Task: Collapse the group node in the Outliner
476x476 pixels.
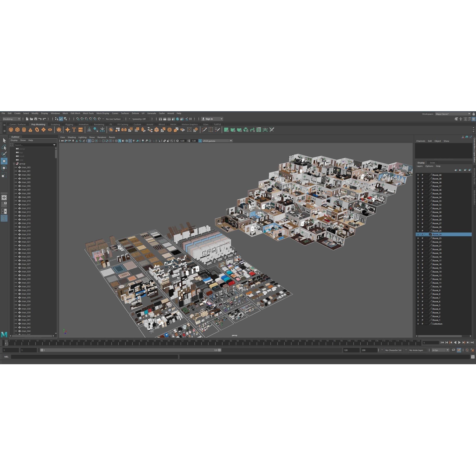Action: (x=14, y=164)
